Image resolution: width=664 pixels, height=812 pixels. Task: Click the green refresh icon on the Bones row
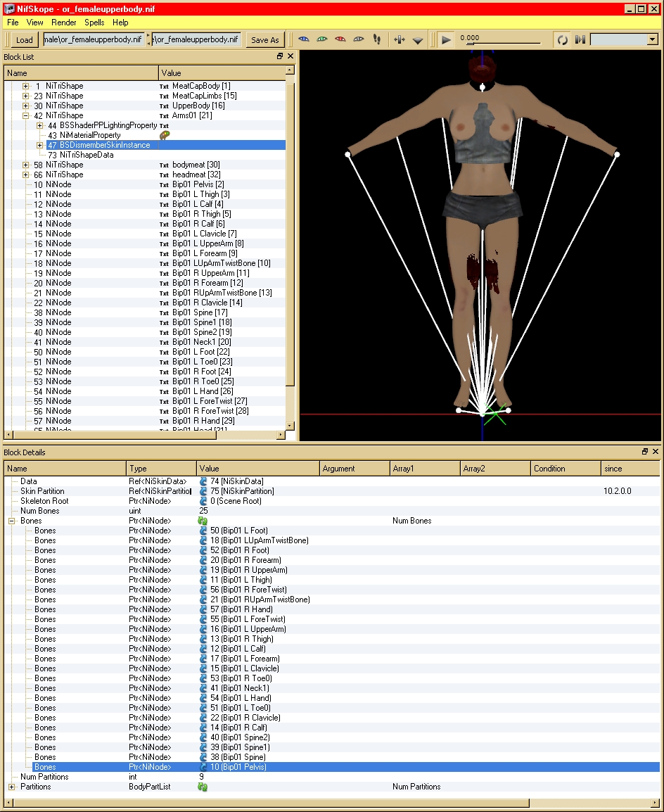pos(203,521)
